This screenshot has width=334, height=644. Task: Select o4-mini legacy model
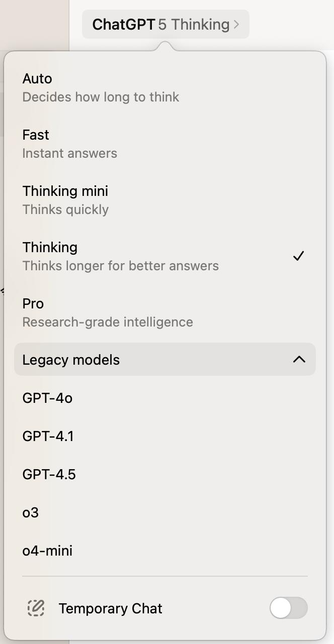coord(47,551)
